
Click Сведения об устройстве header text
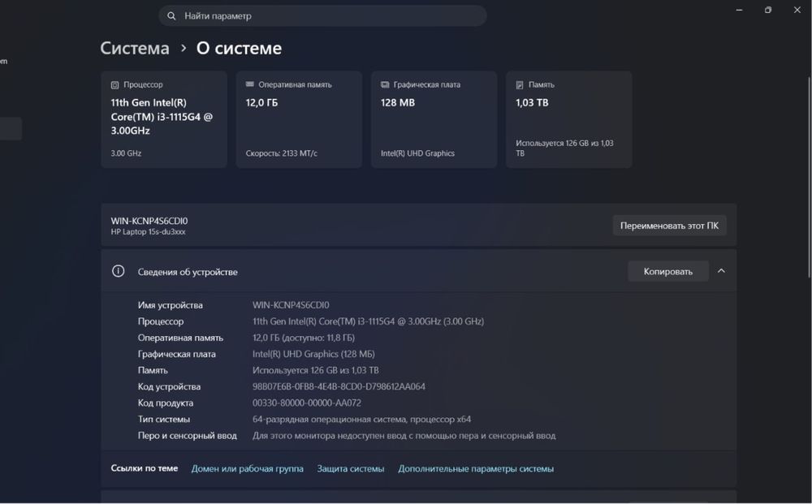click(188, 272)
